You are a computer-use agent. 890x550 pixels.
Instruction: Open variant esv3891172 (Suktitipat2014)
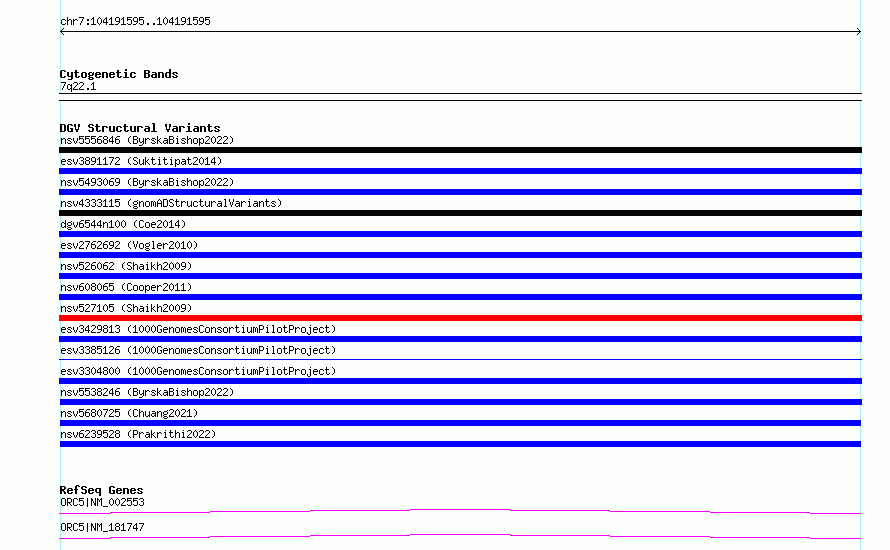pyautogui.click(x=141, y=161)
